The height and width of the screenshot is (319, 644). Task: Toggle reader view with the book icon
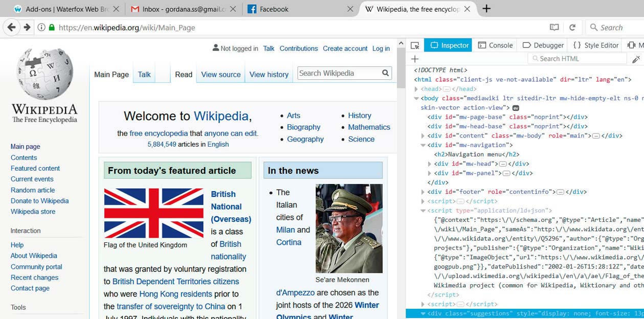coord(554,27)
